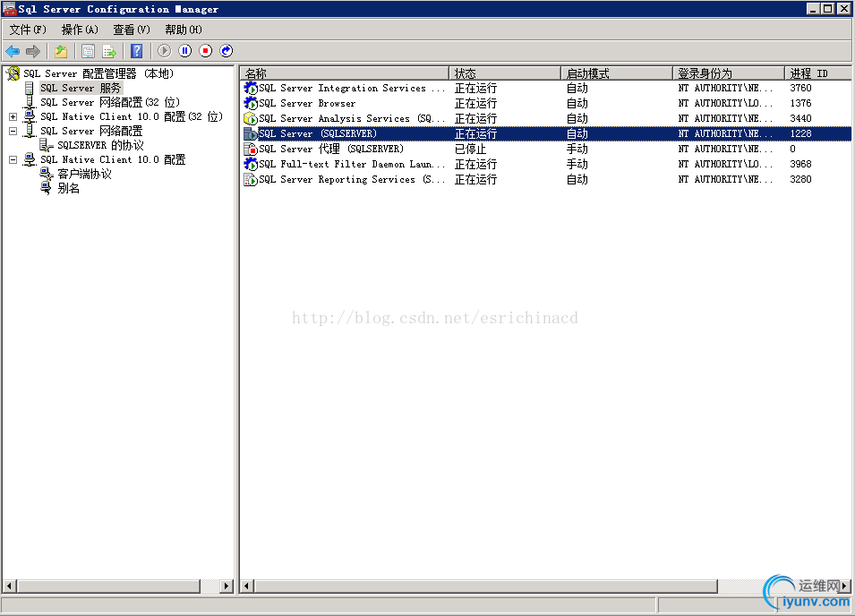This screenshot has width=855, height=616.
Task: Click the SQL Server 网络配置(32 位) tree icon
Action: pyautogui.click(x=30, y=102)
